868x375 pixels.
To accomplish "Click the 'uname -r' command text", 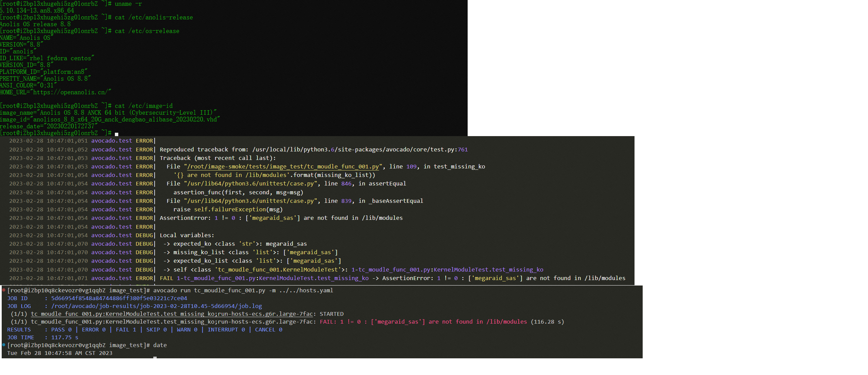I will (128, 4).
